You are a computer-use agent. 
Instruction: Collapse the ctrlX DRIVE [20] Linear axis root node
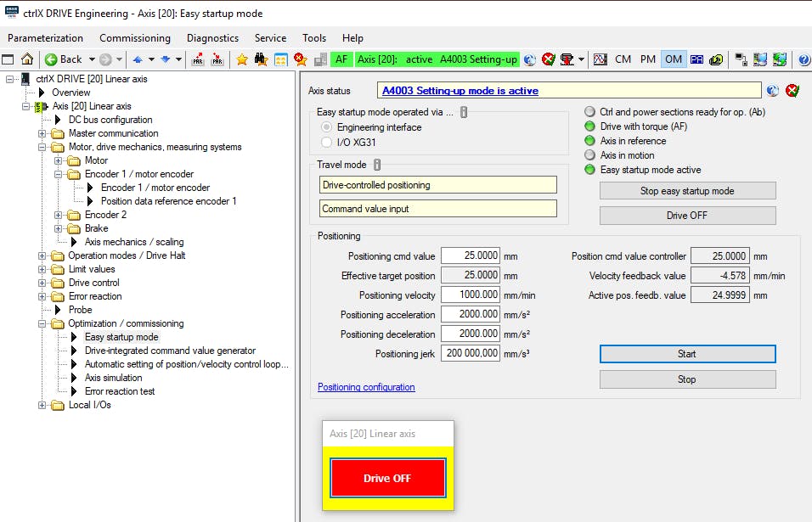(x=9, y=79)
